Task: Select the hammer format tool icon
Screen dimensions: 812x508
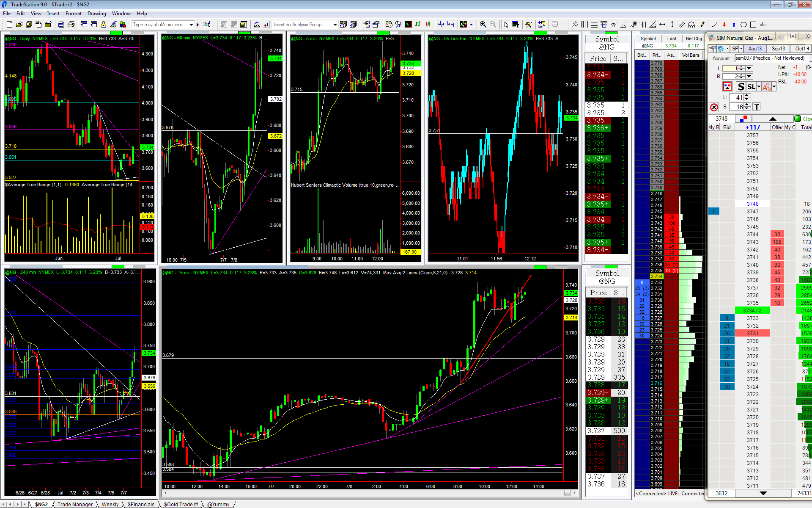Action: click(529, 25)
